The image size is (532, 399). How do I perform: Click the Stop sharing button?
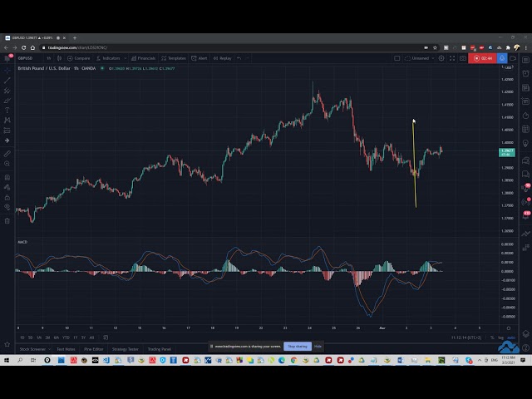(x=297, y=346)
